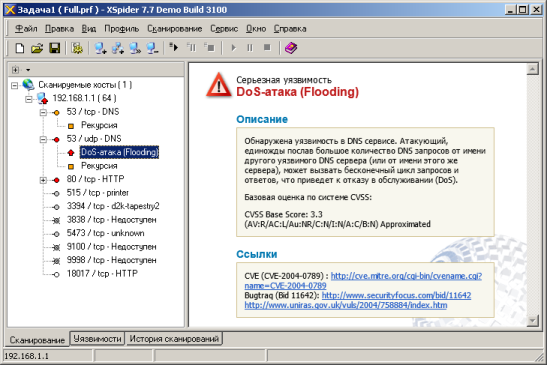Select 9998 / tcp - Недоступен entry
The height and width of the screenshot is (365, 547).
point(111,260)
